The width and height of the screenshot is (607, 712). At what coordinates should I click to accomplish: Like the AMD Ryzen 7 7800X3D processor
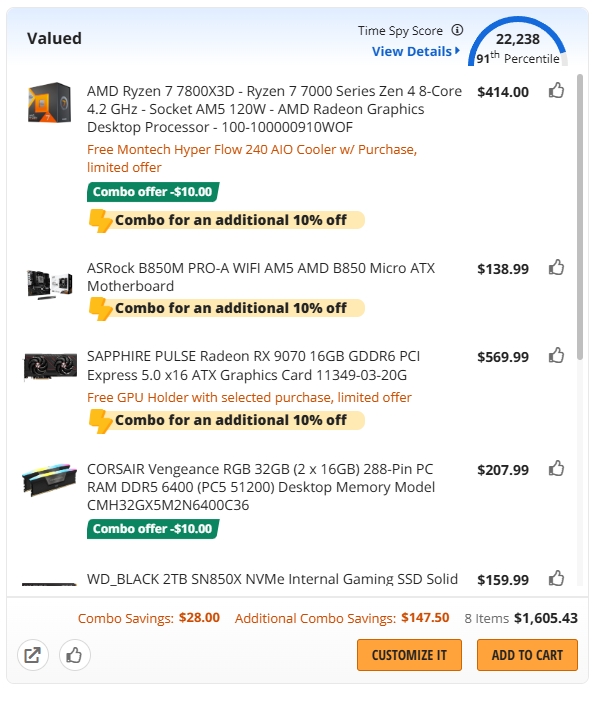[x=557, y=91]
